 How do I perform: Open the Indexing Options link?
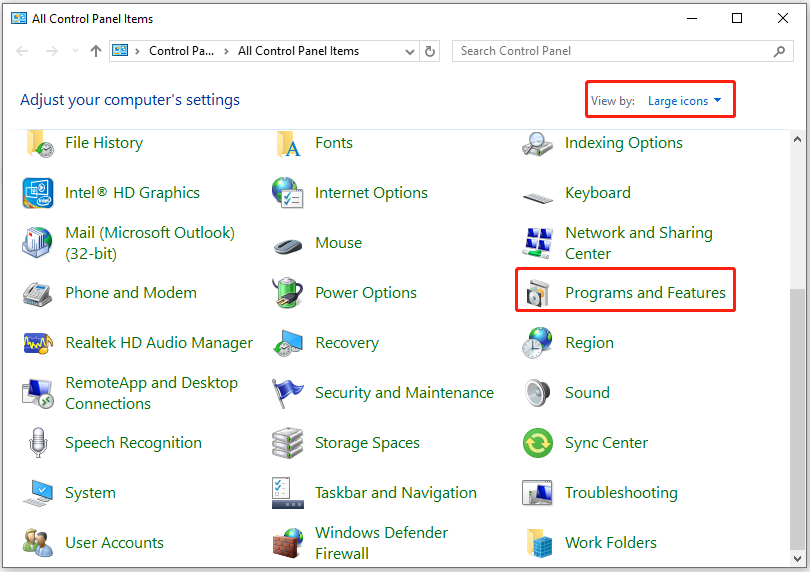[x=624, y=143]
